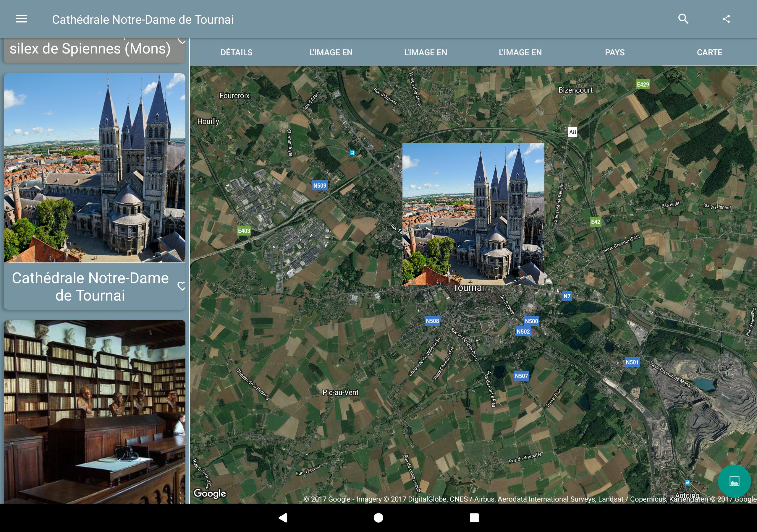Click the E42 road badge
Image resolution: width=757 pixels, height=532 pixels.
point(596,222)
